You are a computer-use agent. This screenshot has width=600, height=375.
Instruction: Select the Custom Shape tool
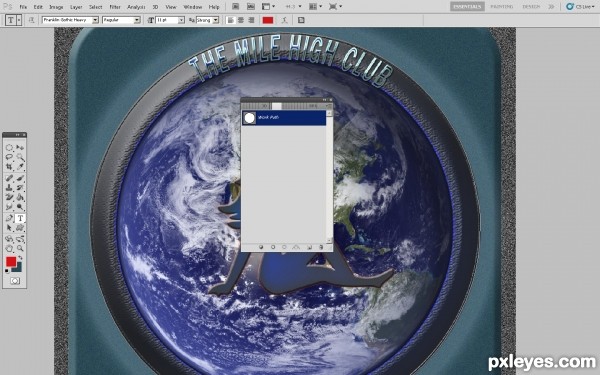tap(20, 228)
